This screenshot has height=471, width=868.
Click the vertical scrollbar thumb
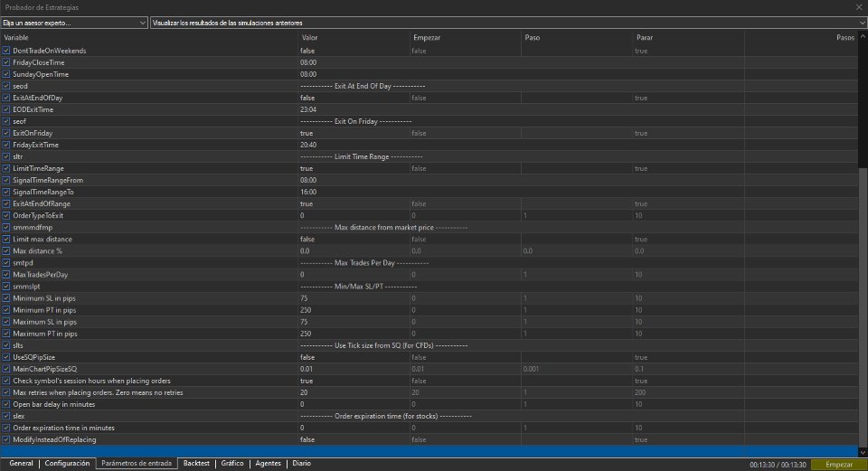click(x=863, y=307)
